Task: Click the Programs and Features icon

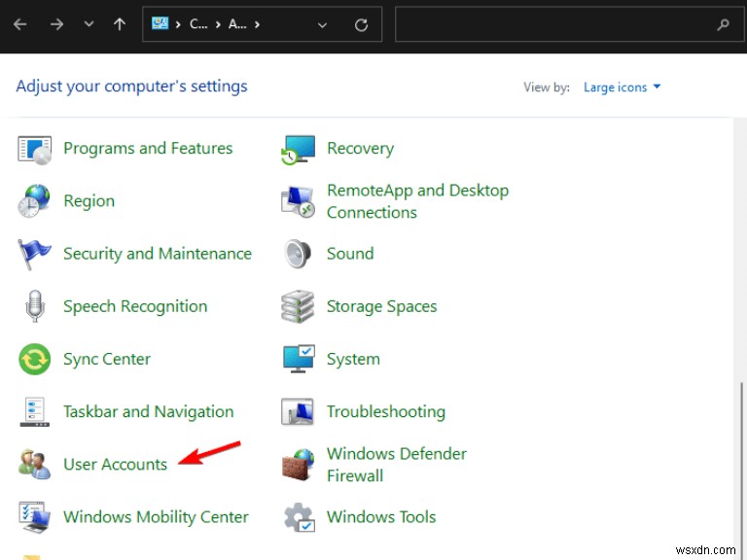Action: (x=34, y=150)
